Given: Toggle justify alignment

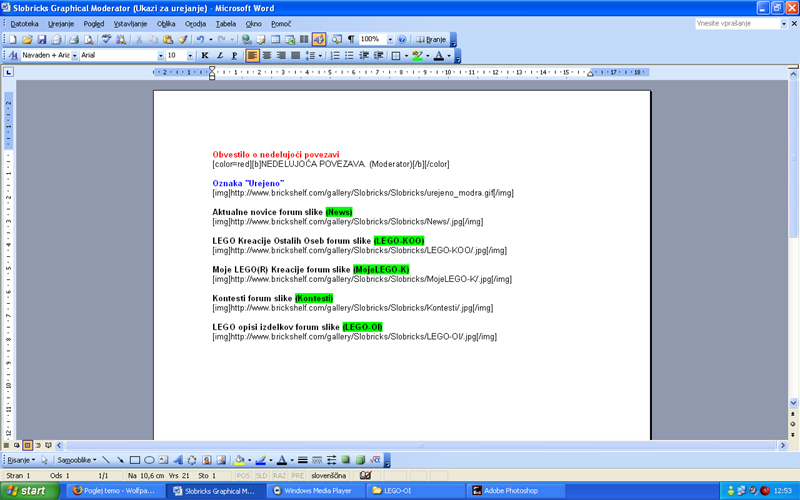Looking at the screenshot, I should click(295, 55).
